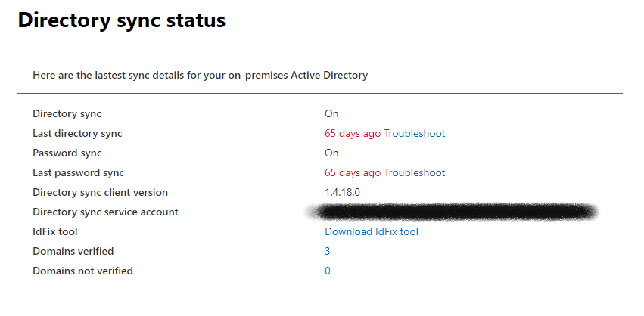
Task: Click the on-premises Active Directory description text
Action: coord(201,76)
